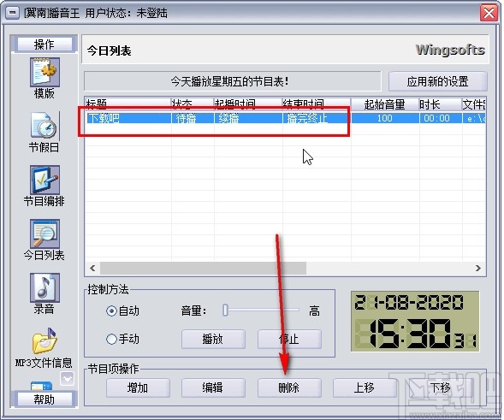504x420 pixels.
Task: Sort by the 状态 column header
Action: click(193, 104)
